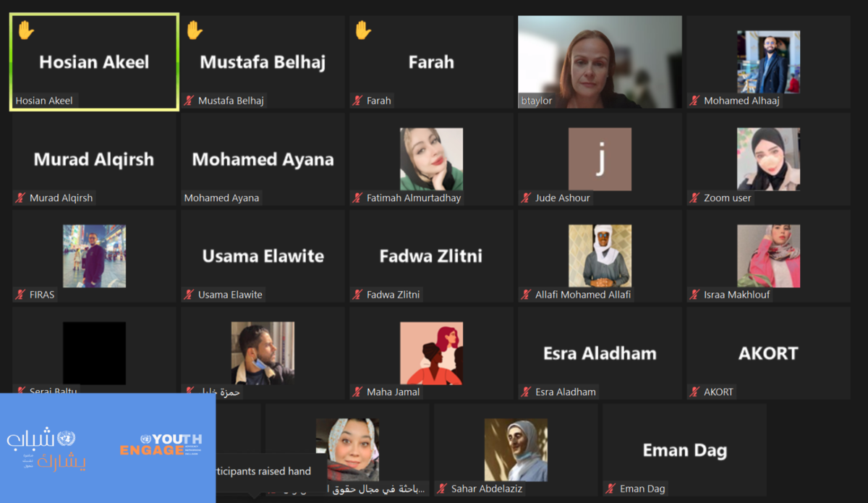Click Mustafa Belhaj's raised hand icon
The image size is (868, 503).
pyautogui.click(x=194, y=30)
